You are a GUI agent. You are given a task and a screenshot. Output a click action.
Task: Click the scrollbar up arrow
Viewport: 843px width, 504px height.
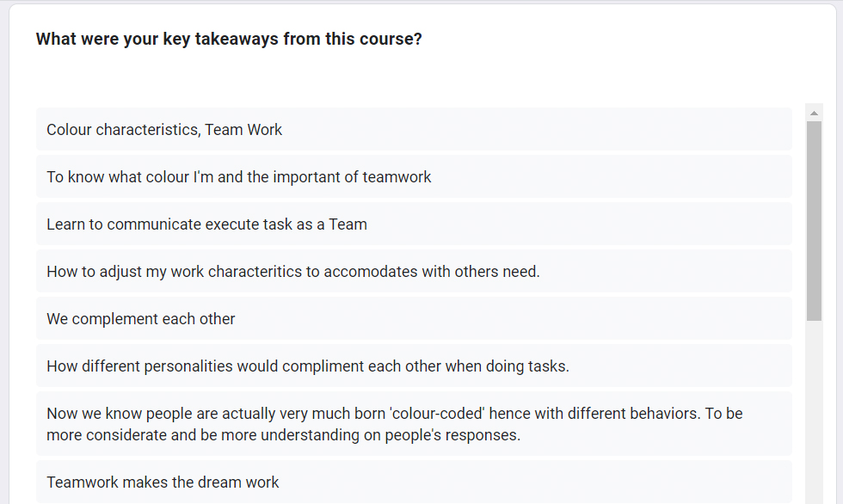point(814,113)
